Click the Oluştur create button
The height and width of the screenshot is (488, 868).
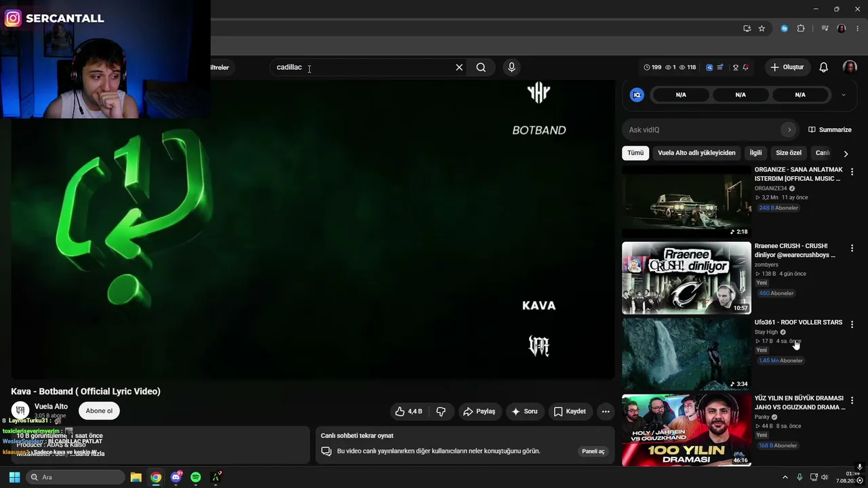787,67
